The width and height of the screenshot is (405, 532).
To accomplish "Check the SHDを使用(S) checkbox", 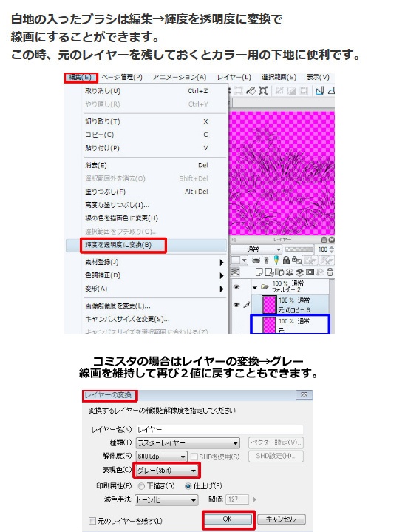I will [x=194, y=457].
